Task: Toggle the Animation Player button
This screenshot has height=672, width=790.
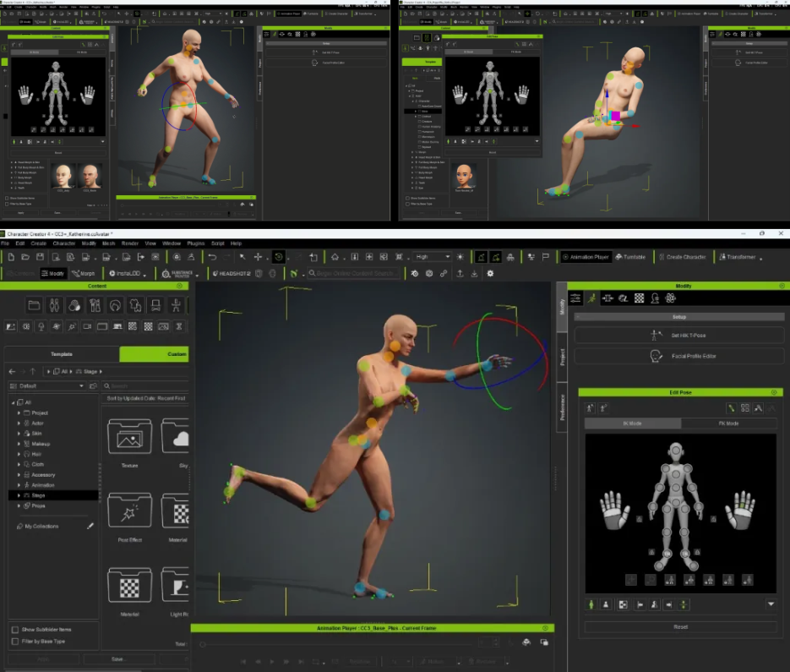Action: (584, 257)
